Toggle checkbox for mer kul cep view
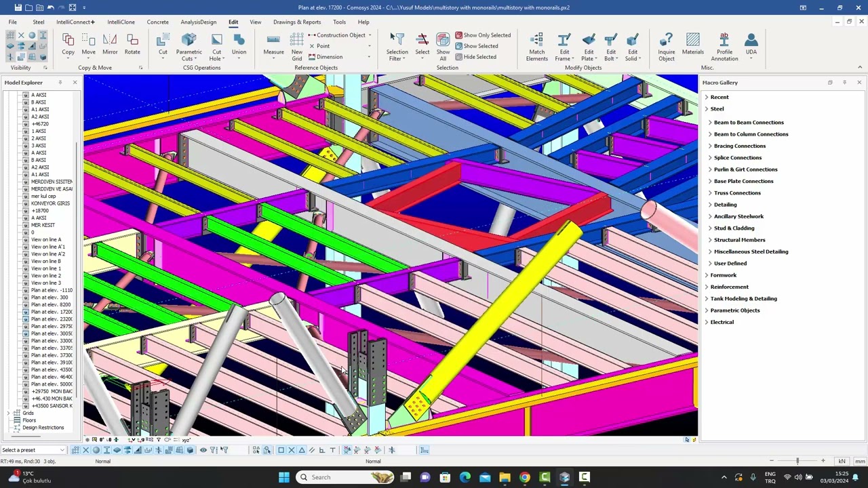Viewport: 868px width, 488px height. tap(26, 197)
